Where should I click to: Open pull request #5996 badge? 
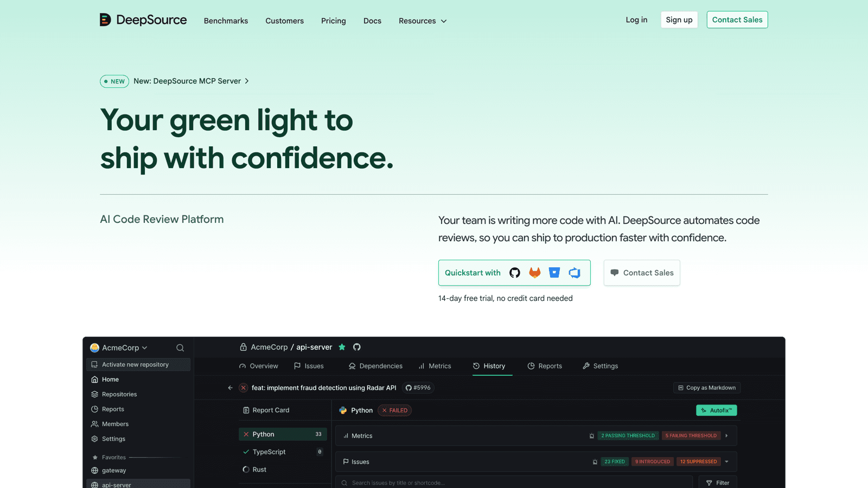click(x=418, y=388)
